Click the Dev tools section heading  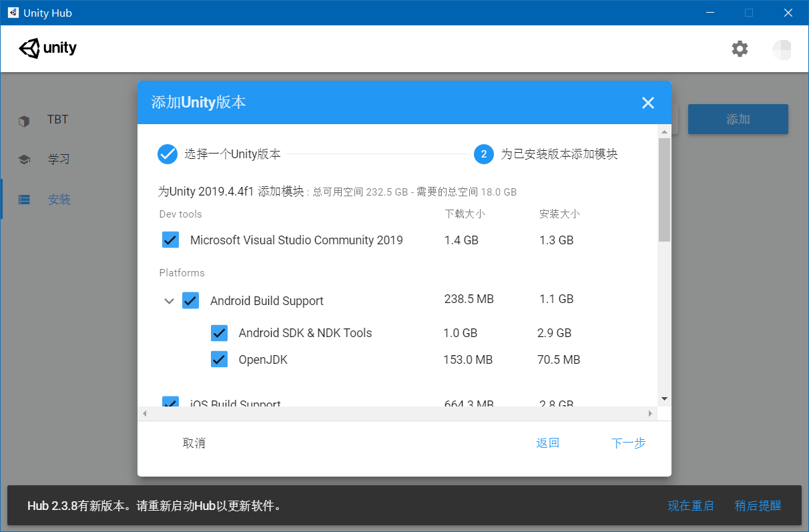tap(180, 214)
